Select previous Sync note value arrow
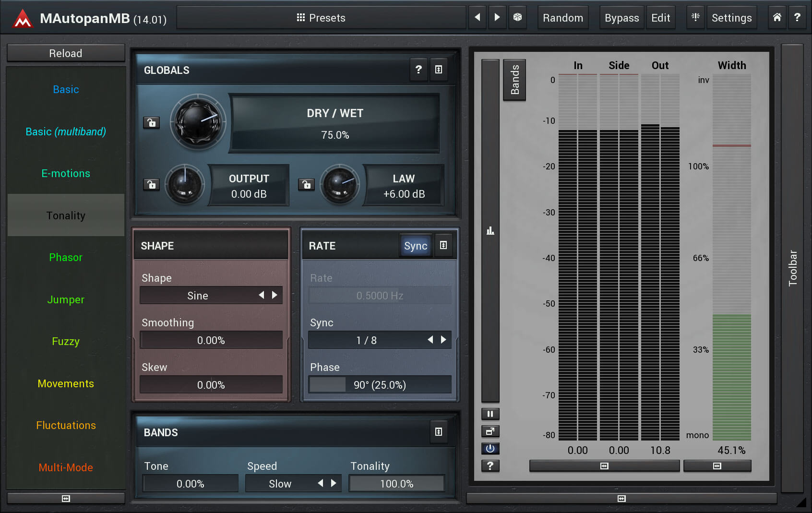The image size is (812, 513). (430, 340)
